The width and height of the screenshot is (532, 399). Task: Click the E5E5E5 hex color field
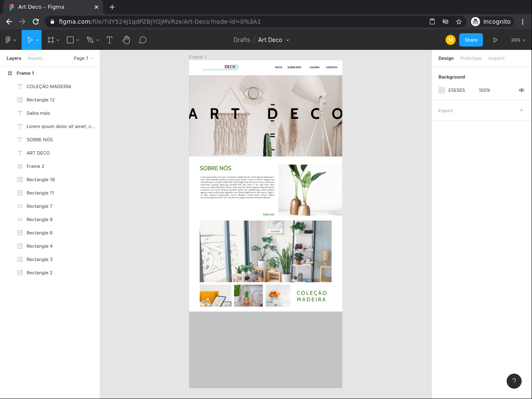[457, 90]
